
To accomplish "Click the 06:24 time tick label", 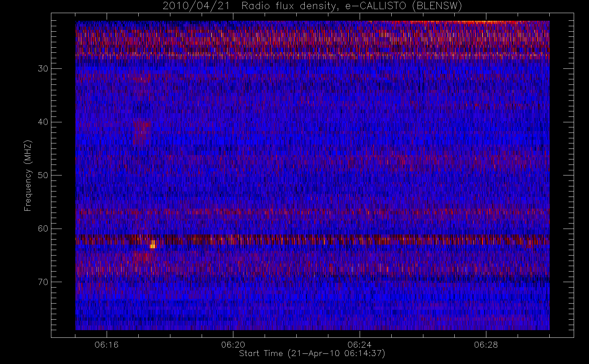I will click(359, 345).
